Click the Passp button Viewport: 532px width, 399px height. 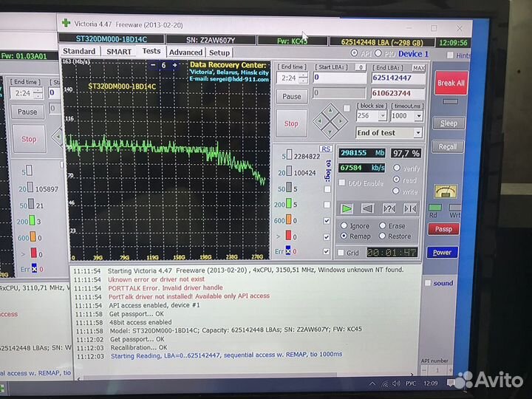[443, 229]
